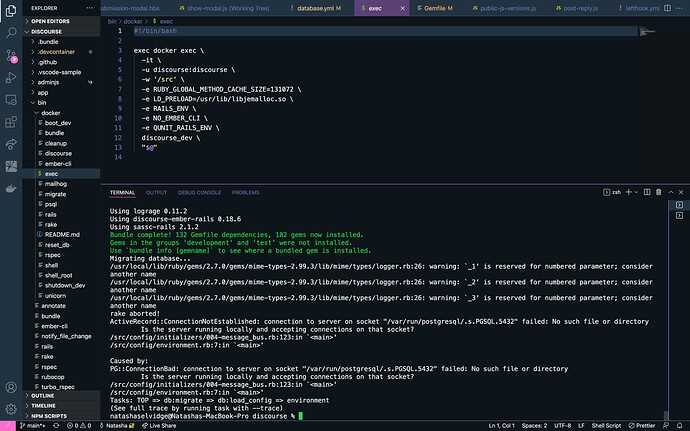
Task: Expand the OUTLINE section
Action: coord(62,396)
